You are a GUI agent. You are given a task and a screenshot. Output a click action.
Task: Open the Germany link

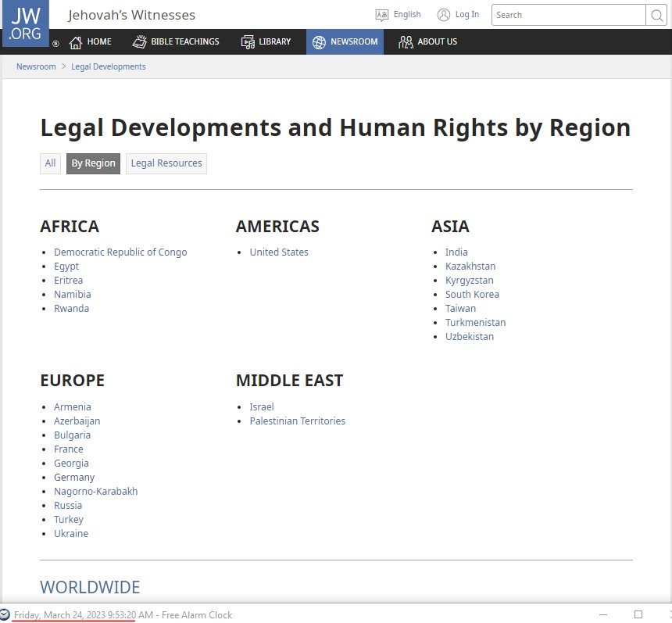74,478
